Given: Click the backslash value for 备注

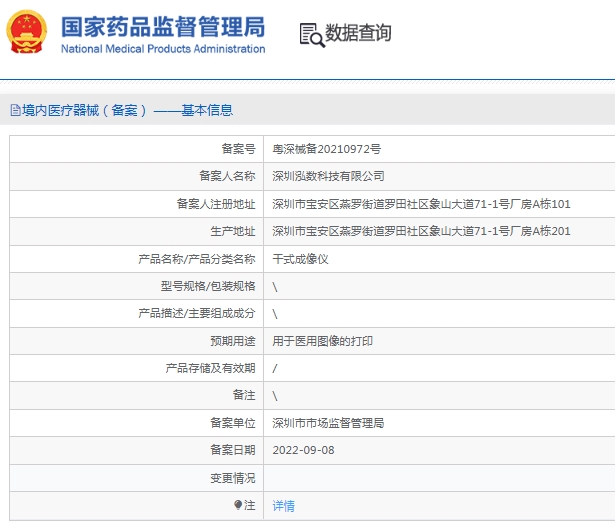Looking at the screenshot, I should click(x=275, y=396).
